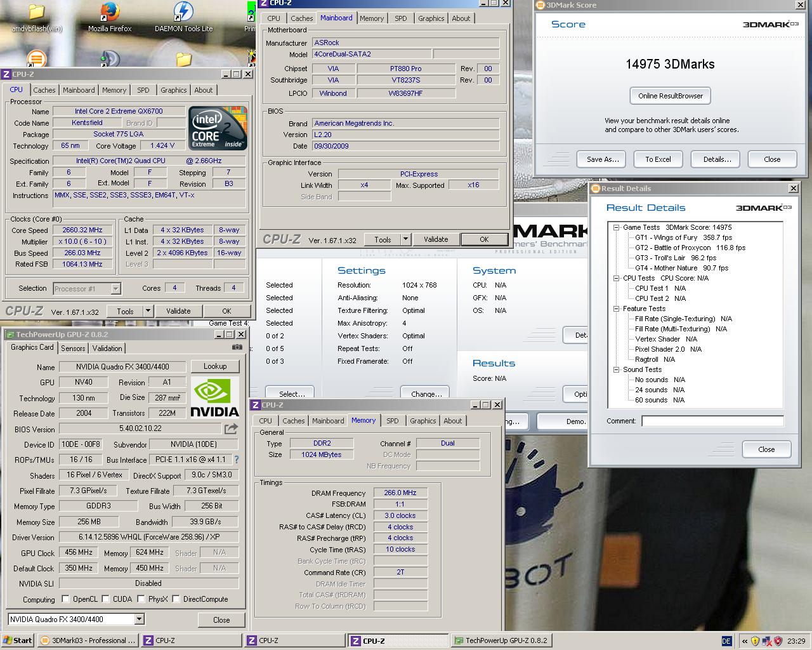The width and height of the screenshot is (812, 650).
Task: Open the Validation tab in GPU-Z
Action: 107,348
